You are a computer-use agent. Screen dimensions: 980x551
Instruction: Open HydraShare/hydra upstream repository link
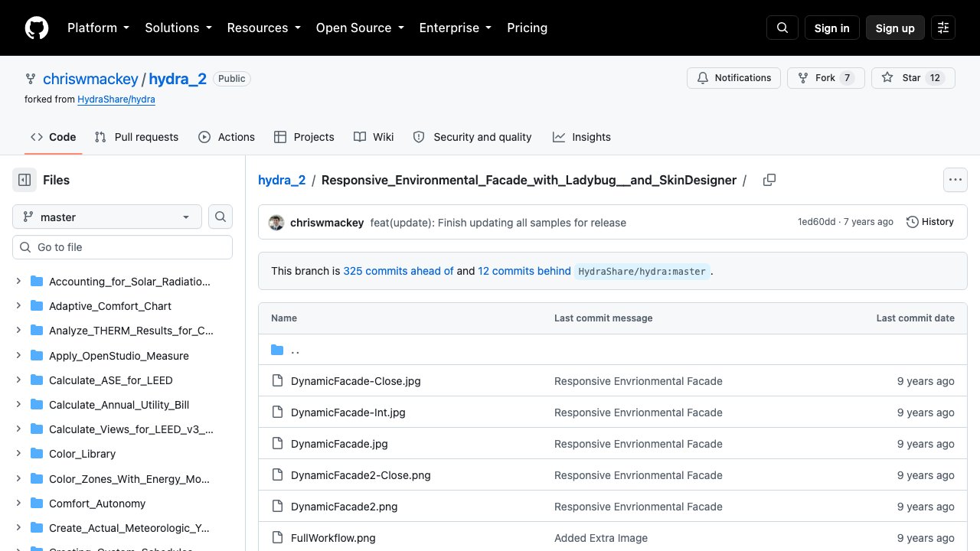pyautogui.click(x=116, y=99)
